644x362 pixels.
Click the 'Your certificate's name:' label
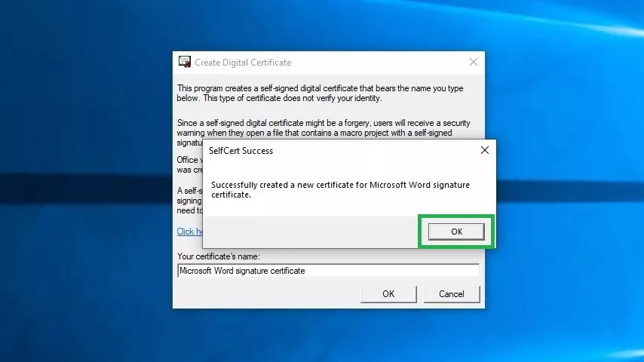point(219,256)
